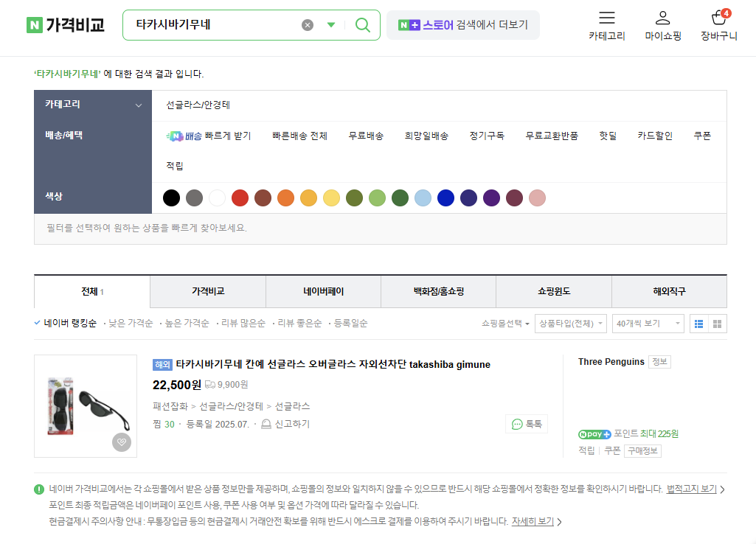Pick the black color swatch
The height and width of the screenshot is (544, 756).
(x=171, y=198)
